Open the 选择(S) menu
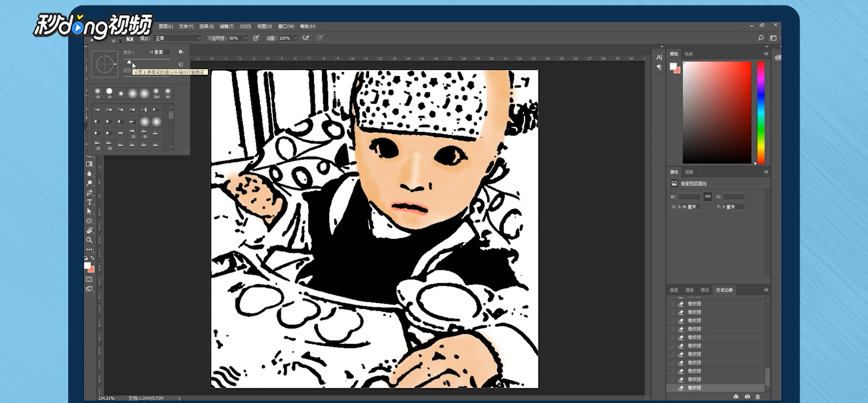The width and height of the screenshot is (868, 403). coord(207,26)
